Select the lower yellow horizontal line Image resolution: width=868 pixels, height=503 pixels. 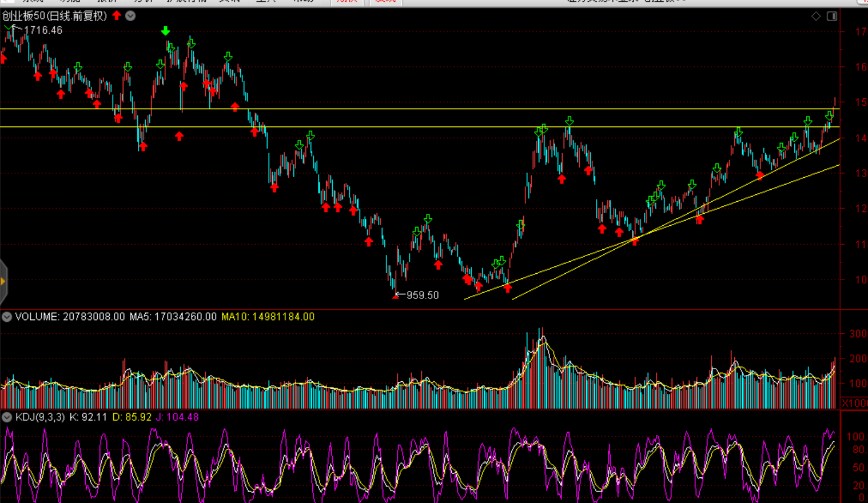(400, 127)
